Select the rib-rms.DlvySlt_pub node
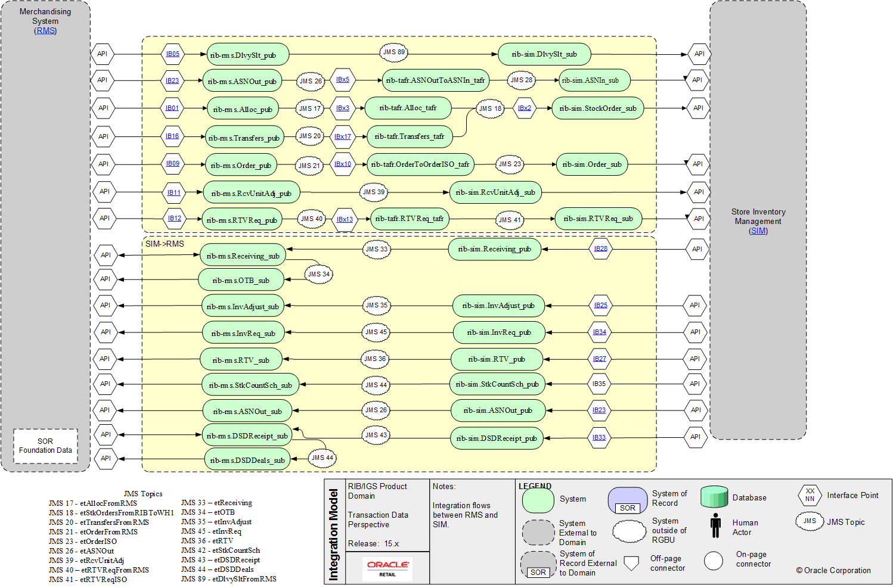Viewport: 893px width, 588px height. pos(248,55)
